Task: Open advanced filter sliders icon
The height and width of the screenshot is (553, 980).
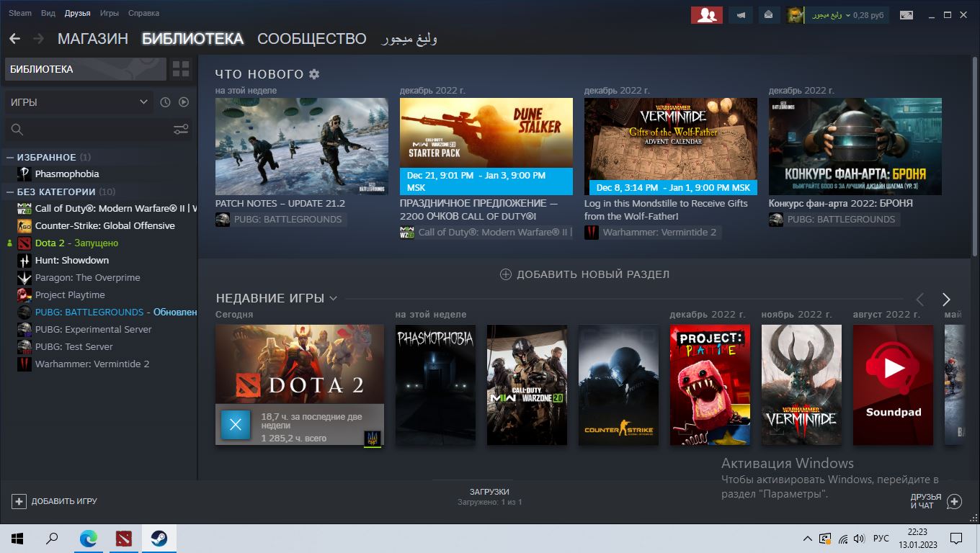Action: tap(181, 130)
